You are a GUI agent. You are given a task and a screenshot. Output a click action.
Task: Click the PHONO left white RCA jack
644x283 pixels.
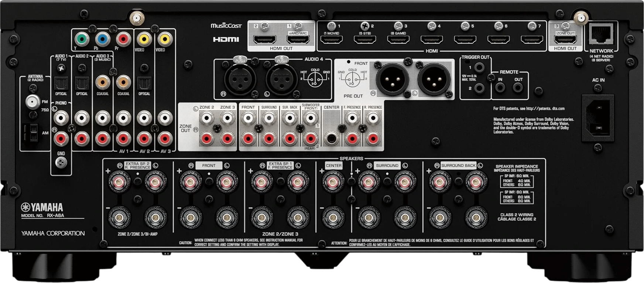(x=61, y=118)
